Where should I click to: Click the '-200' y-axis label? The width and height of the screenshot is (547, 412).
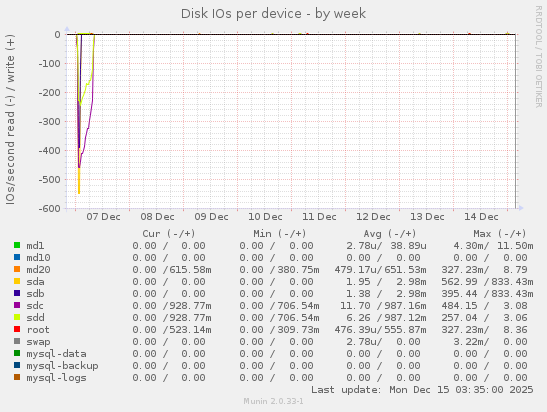click(49, 92)
